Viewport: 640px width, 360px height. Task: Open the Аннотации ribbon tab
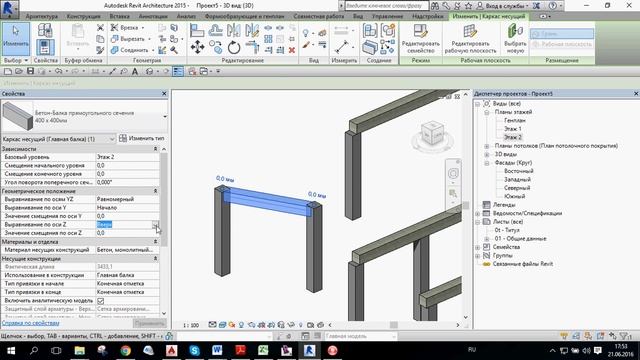point(153,16)
